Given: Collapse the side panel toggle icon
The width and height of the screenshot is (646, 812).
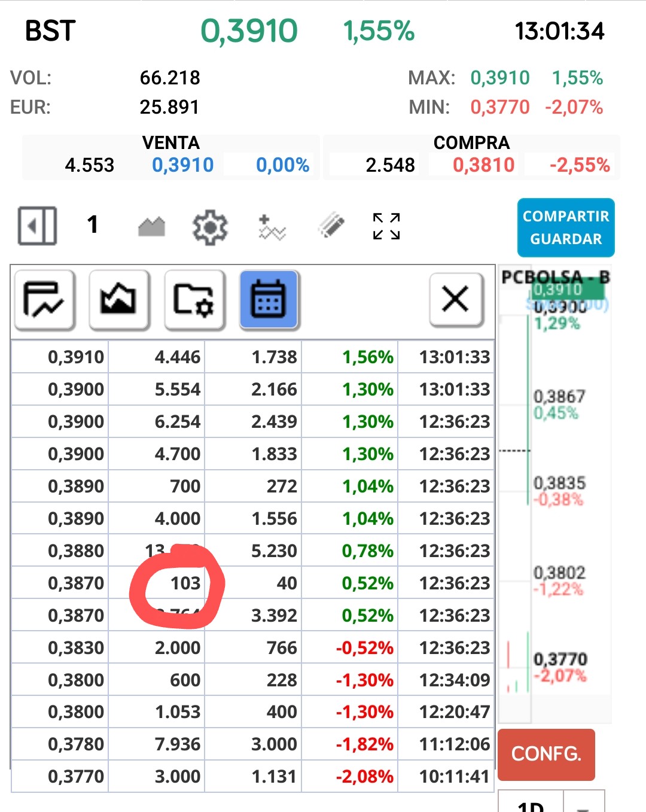Looking at the screenshot, I should [x=38, y=226].
